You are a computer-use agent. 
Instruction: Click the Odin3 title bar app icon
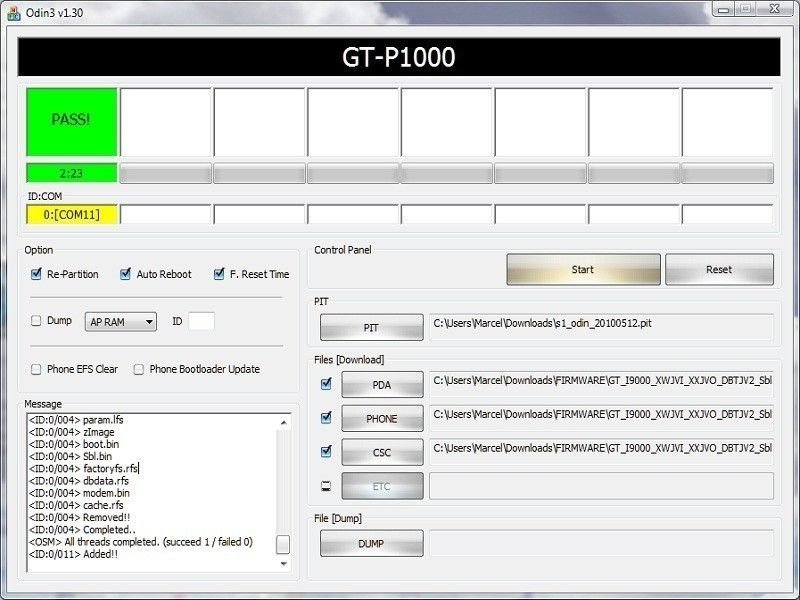point(14,13)
